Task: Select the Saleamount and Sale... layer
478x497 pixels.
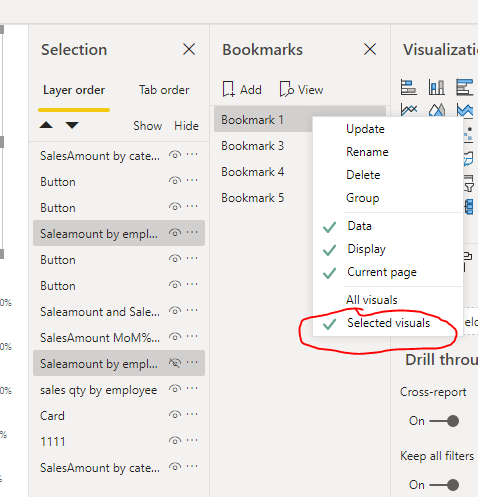Action: click(100, 312)
